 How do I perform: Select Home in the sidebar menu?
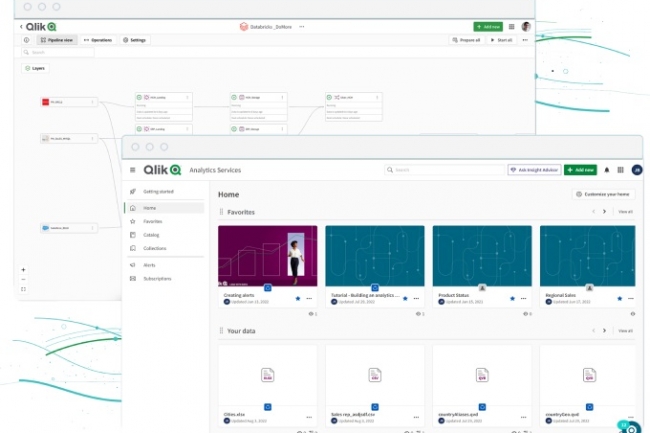(x=165, y=208)
